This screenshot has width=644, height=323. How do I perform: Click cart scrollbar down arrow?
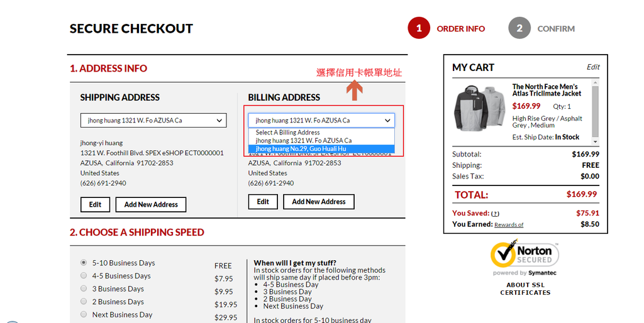click(x=595, y=141)
